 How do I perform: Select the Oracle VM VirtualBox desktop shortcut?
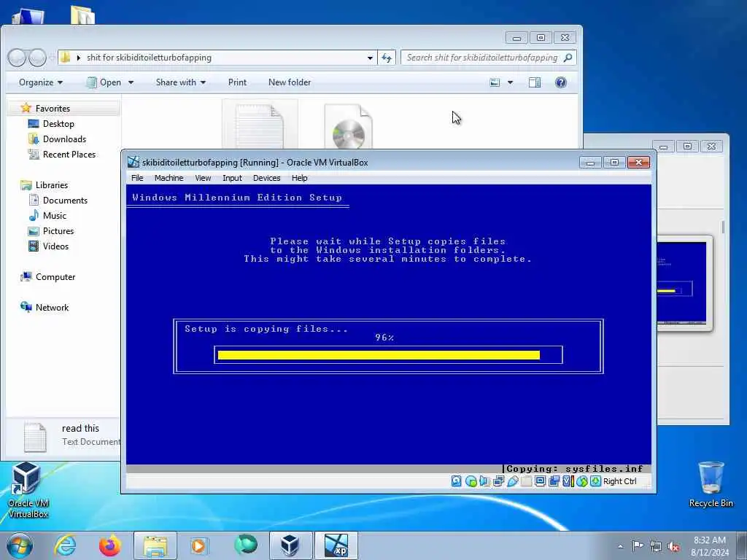(28, 491)
